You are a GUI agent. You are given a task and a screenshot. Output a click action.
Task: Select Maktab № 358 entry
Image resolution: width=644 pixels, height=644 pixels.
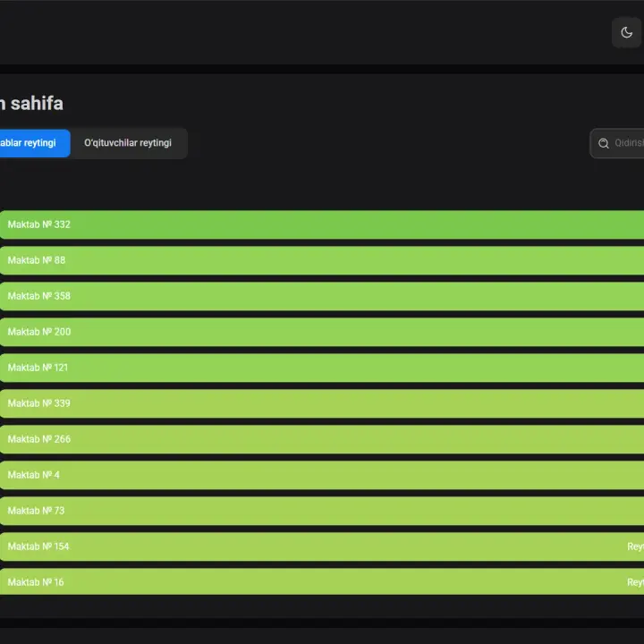(322, 296)
